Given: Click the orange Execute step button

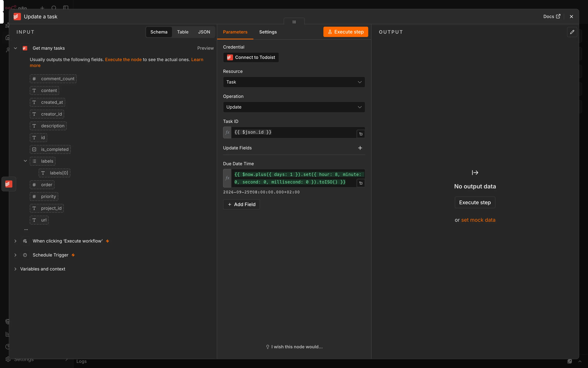Looking at the screenshot, I should point(345,32).
